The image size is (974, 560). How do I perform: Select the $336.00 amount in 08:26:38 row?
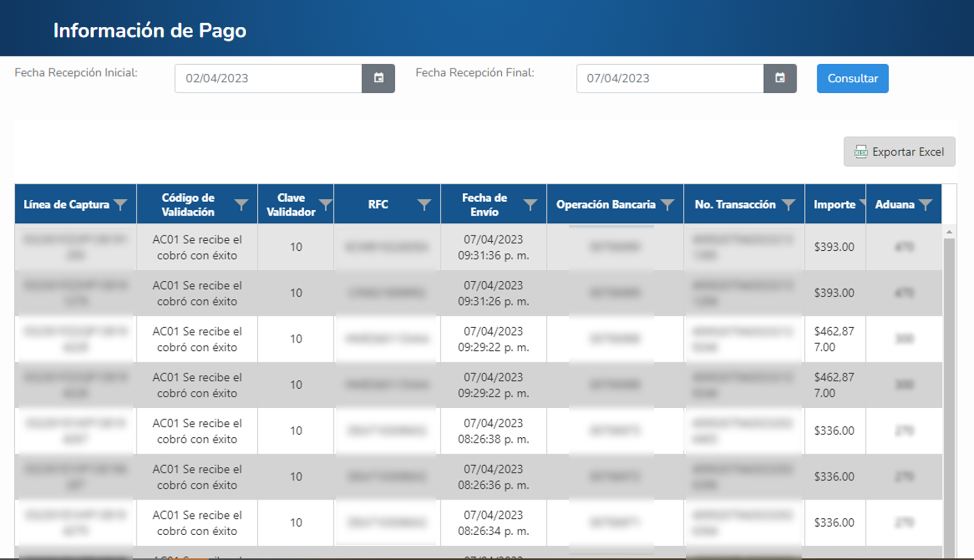pos(834,431)
